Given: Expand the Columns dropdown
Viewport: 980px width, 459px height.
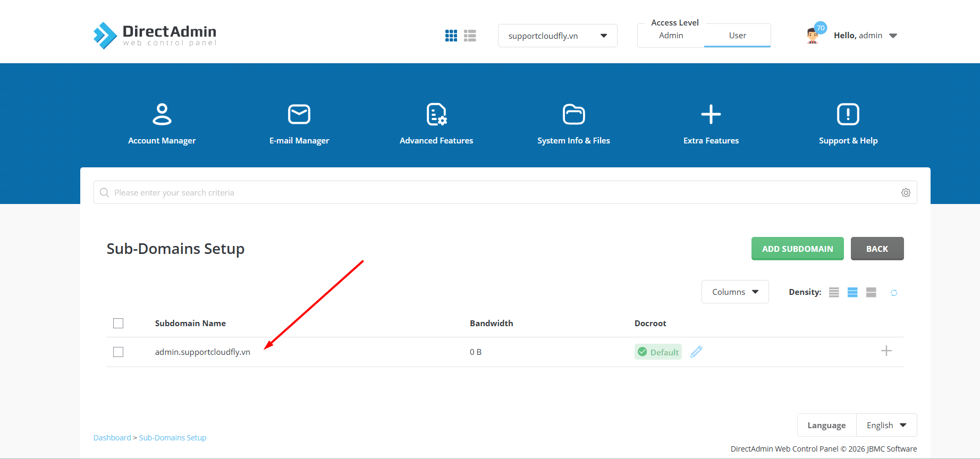Looking at the screenshot, I should tap(734, 292).
